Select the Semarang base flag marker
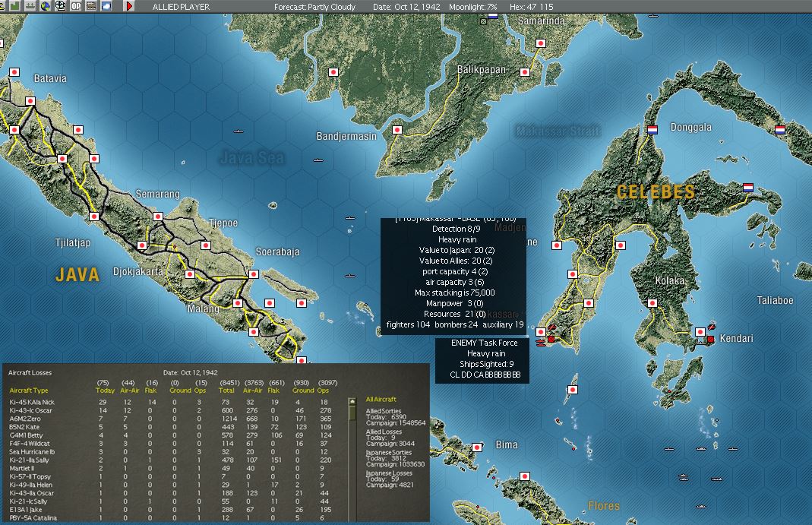Image resolution: width=812 pixels, height=525 pixels. point(158,217)
